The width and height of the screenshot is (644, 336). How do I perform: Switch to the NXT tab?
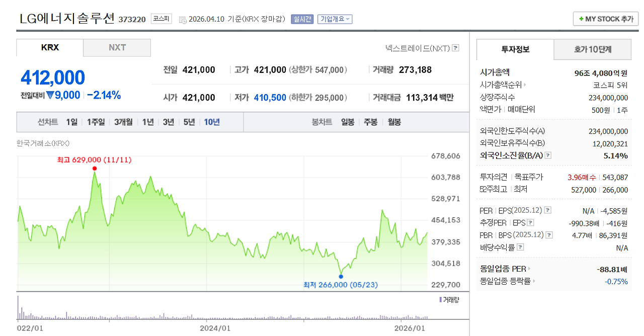[x=117, y=48]
